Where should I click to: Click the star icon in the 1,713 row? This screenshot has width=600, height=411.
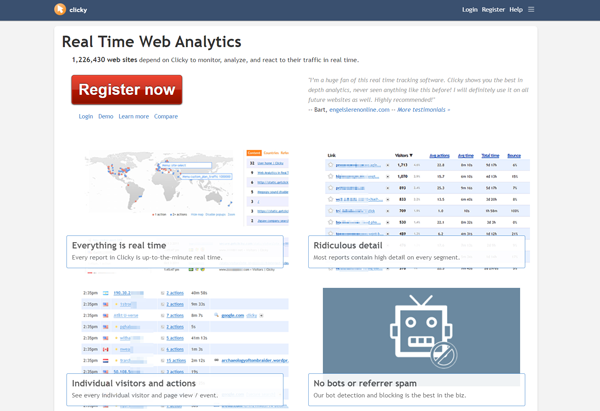[331, 165]
